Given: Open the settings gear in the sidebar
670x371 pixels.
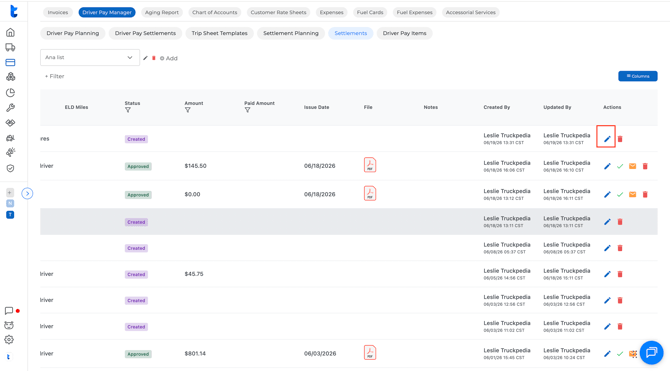Looking at the screenshot, I should pyautogui.click(x=9, y=340).
